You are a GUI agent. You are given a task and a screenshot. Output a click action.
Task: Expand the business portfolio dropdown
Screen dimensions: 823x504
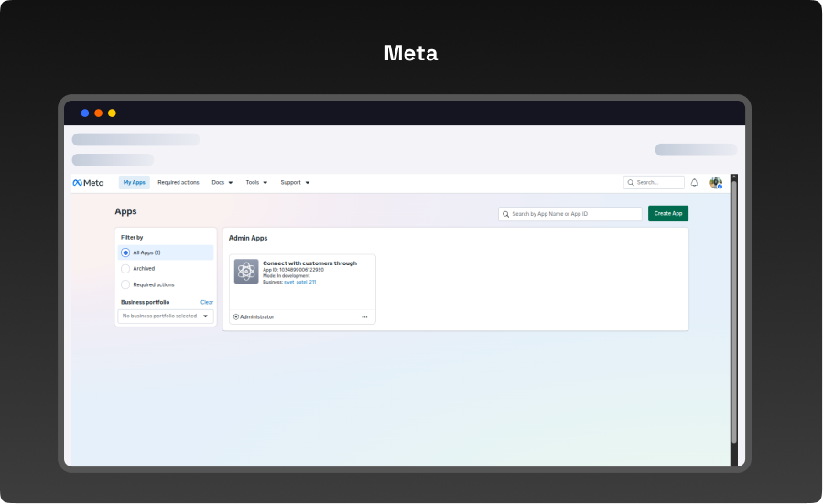tap(166, 316)
